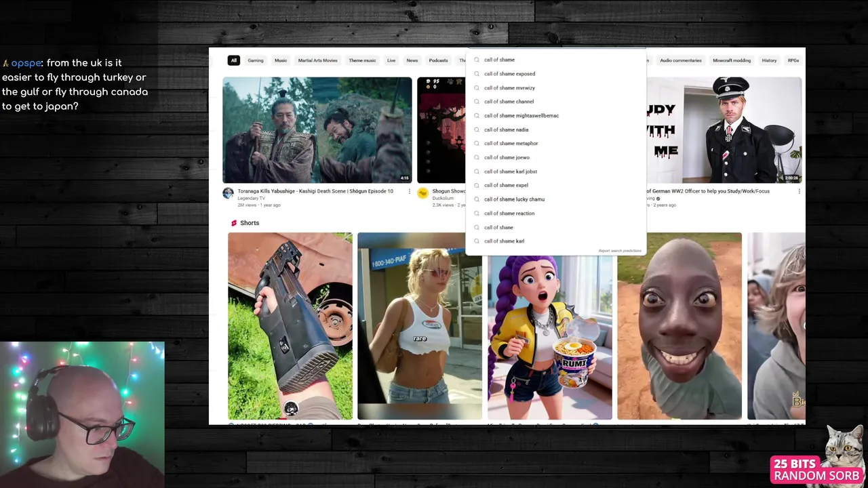Open more options for Toranaga Kills Yabushige video

click(409, 191)
